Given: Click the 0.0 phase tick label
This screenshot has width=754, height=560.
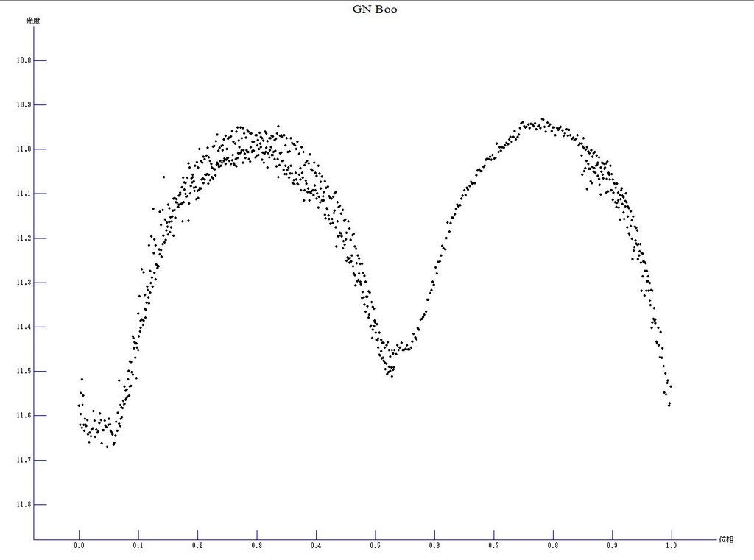Looking at the screenshot, I should [79, 545].
